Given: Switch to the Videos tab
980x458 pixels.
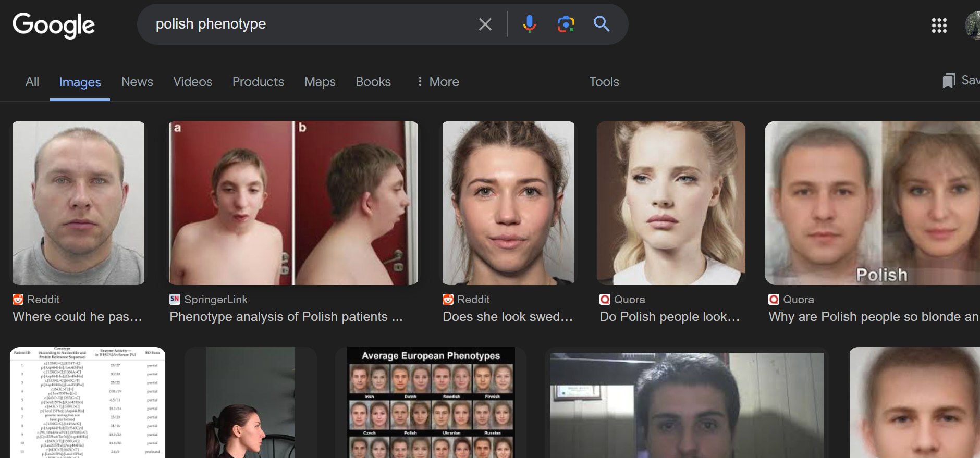Looking at the screenshot, I should pyautogui.click(x=192, y=82).
